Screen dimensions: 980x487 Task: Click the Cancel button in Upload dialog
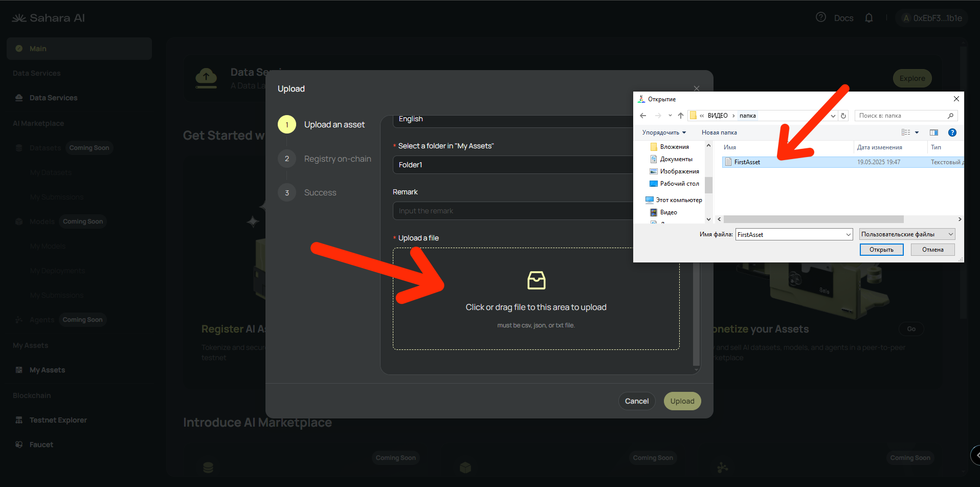637,401
